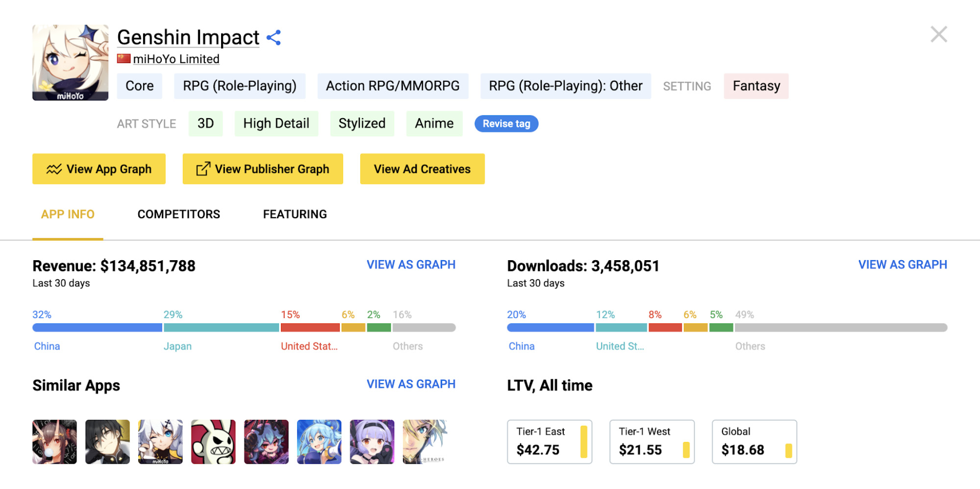Click the View App Graph button

pyautogui.click(x=99, y=169)
